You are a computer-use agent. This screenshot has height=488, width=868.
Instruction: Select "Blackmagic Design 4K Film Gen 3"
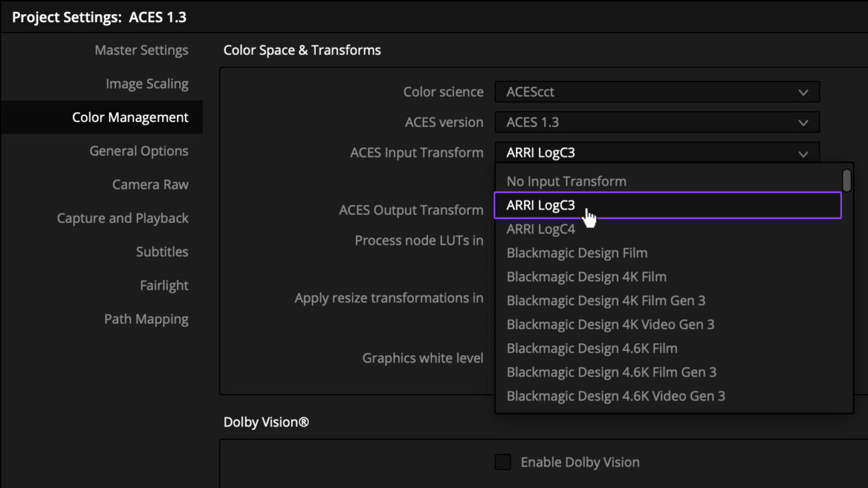pos(606,300)
